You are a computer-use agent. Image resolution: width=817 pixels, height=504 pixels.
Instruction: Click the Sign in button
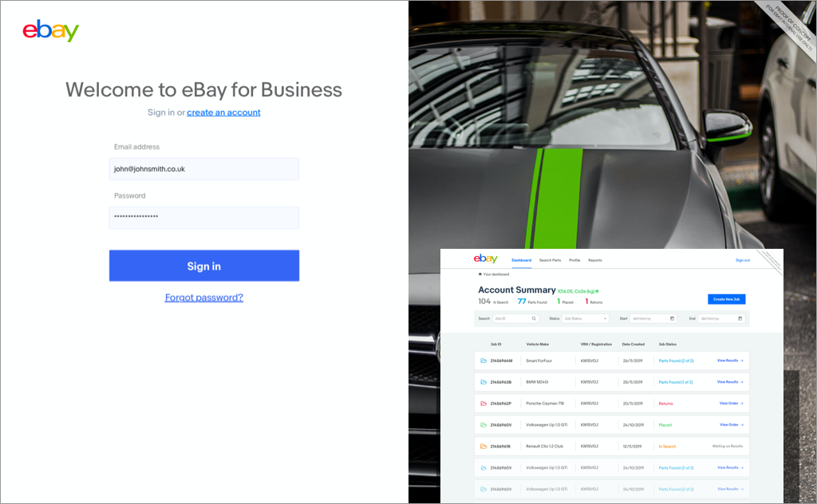pos(204,266)
